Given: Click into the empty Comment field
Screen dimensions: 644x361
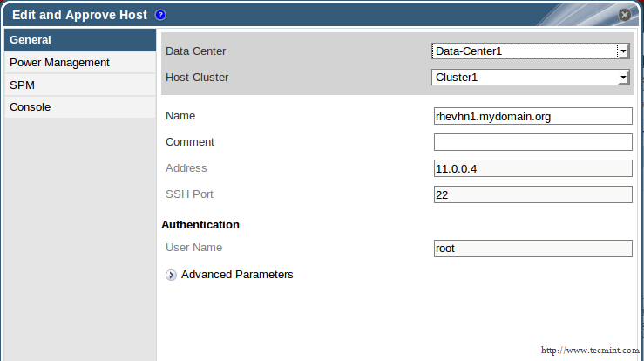Looking at the screenshot, I should [532, 142].
